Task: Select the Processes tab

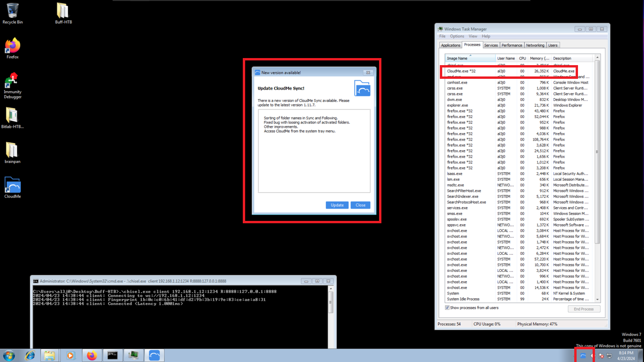Action: pos(472,45)
